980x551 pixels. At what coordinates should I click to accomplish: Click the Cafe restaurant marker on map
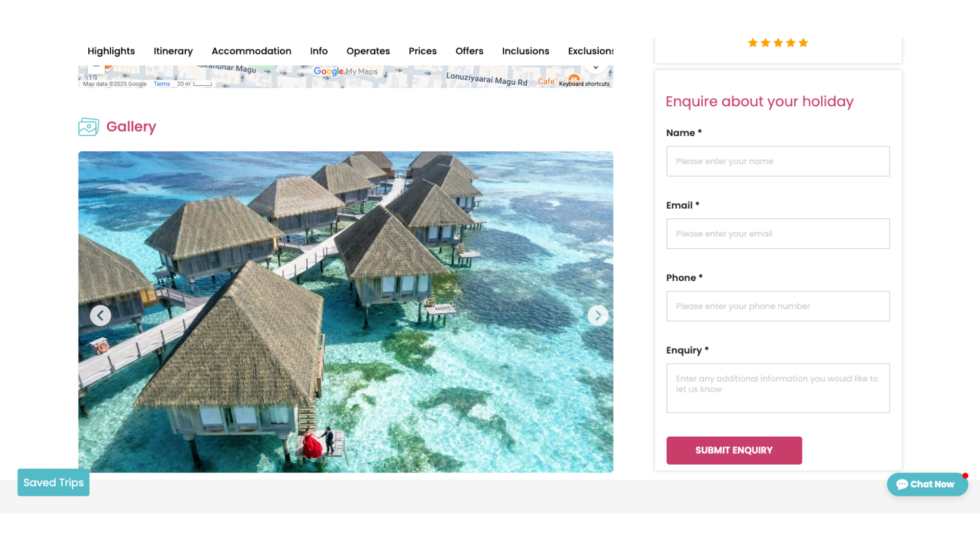click(574, 78)
